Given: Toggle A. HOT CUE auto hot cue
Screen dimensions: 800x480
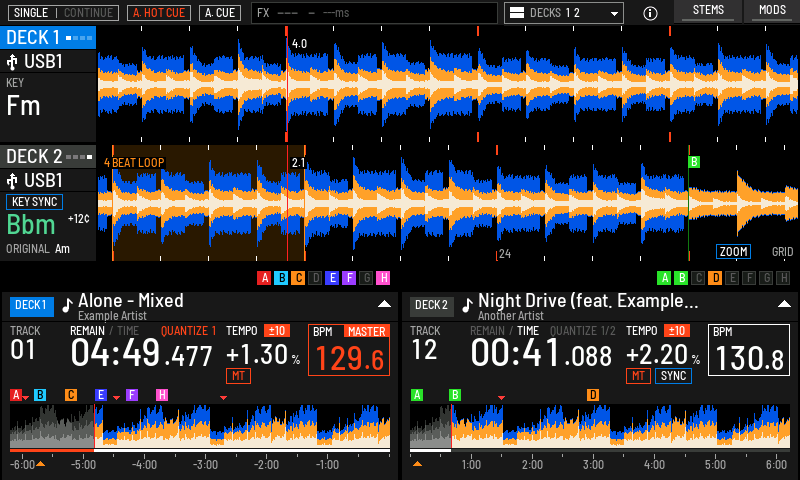Looking at the screenshot, I should point(159,13).
